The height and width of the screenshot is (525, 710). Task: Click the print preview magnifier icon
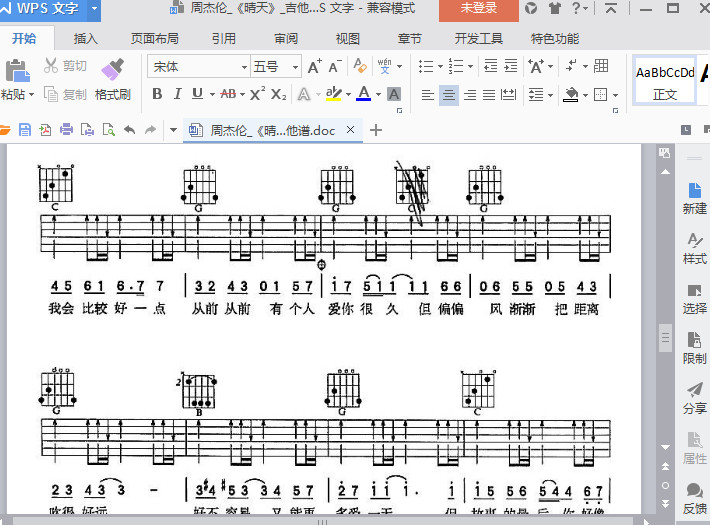(109, 130)
